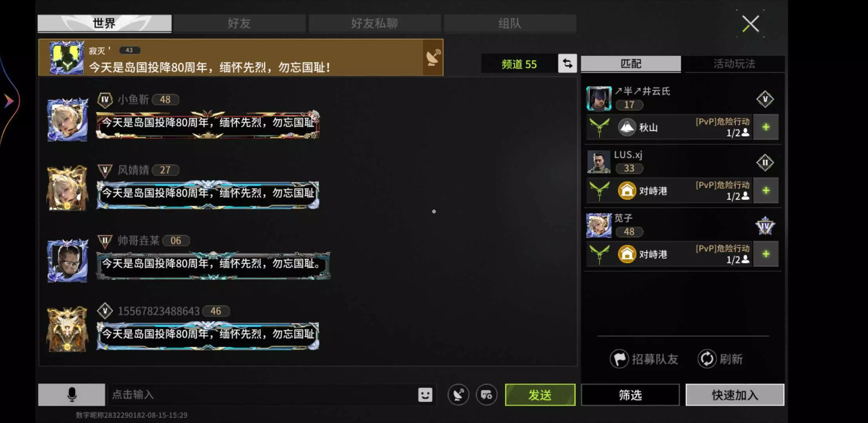Click the 点击输入 chat input field

click(x=263, y=394)
